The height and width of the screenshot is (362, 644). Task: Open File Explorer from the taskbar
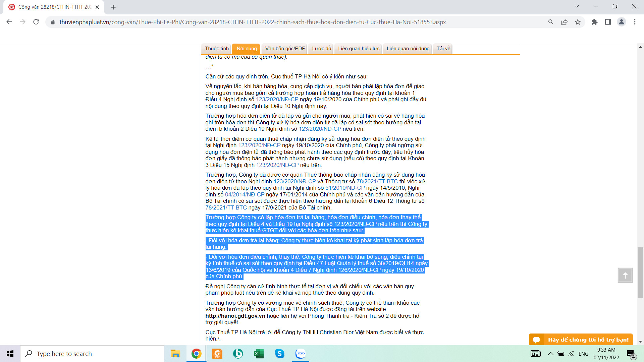point(175,354)
